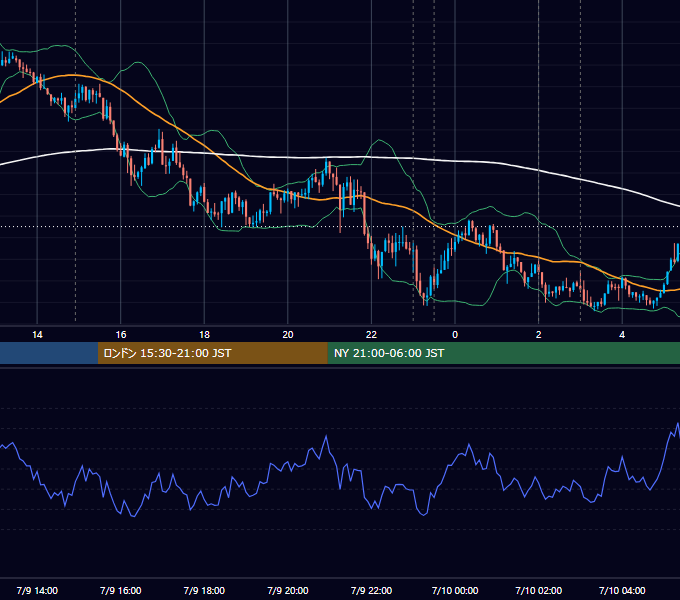680x600 pixels.
Task: Click the 18 hour axis label
Action: tap(204, 335)
